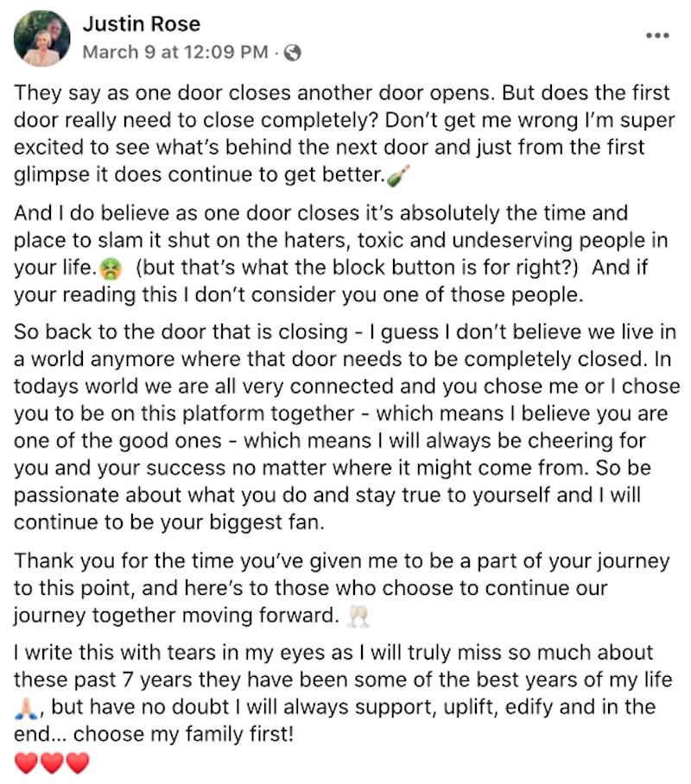This screenshot has height=784, width=691.
Task: Open Justin Rose's profile picture
Action: (42, 39)
